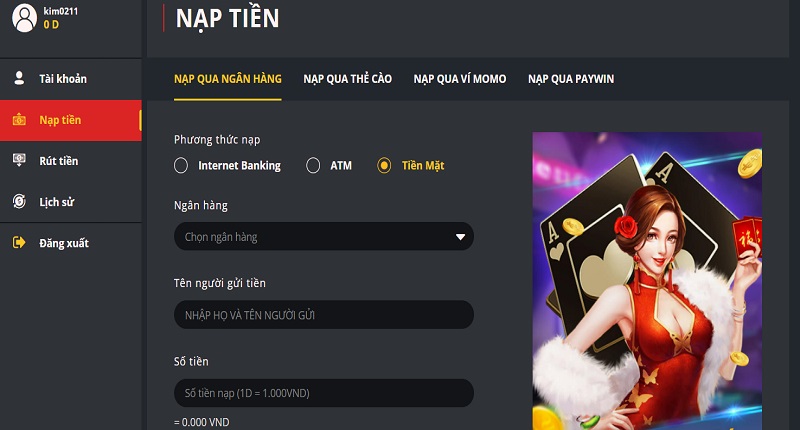The image size is (800, 430).
Task: Click the Tài khoản person icon
Action: (19, 78)
